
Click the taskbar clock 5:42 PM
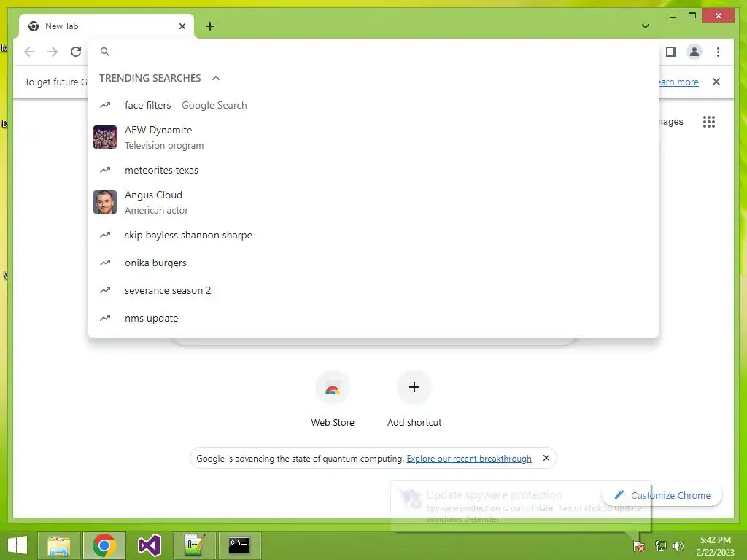[716, 545]
